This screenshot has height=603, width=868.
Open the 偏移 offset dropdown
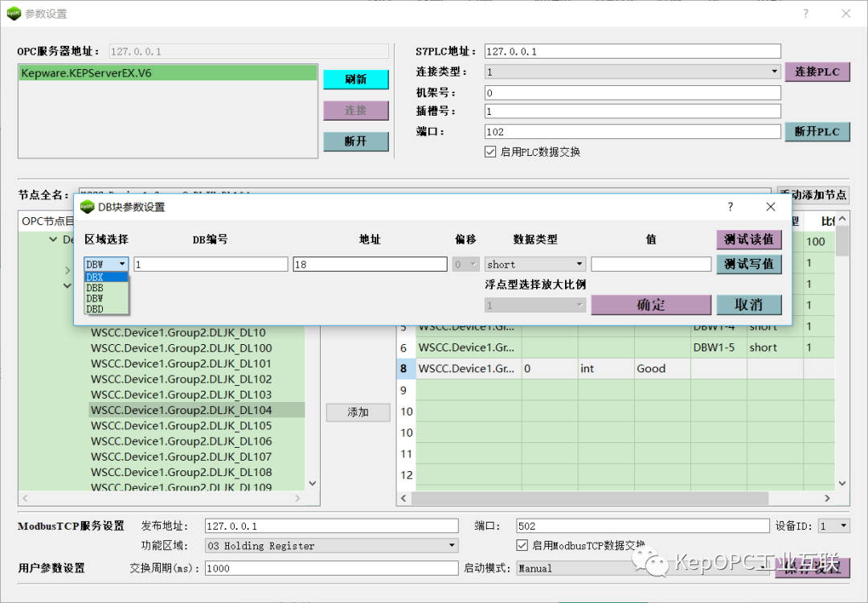click(465, 265)
